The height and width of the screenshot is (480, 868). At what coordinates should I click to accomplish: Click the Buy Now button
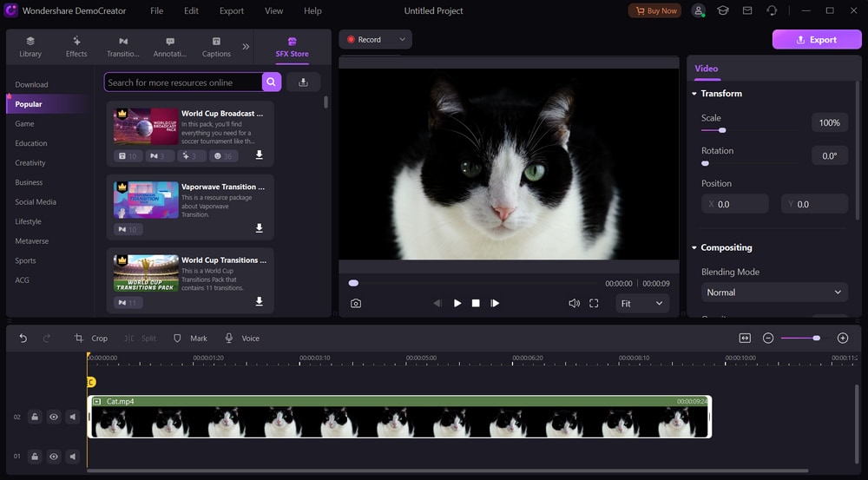tap(654, 10)
